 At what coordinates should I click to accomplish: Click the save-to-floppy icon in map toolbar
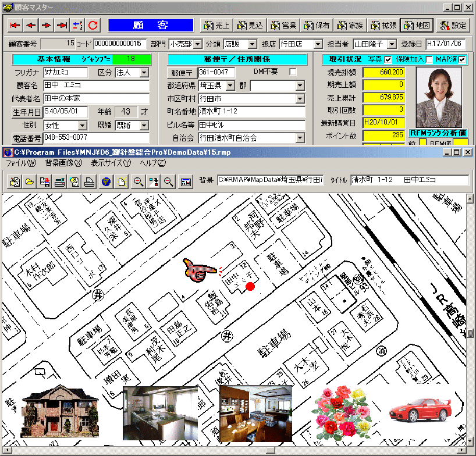[44, 181]
